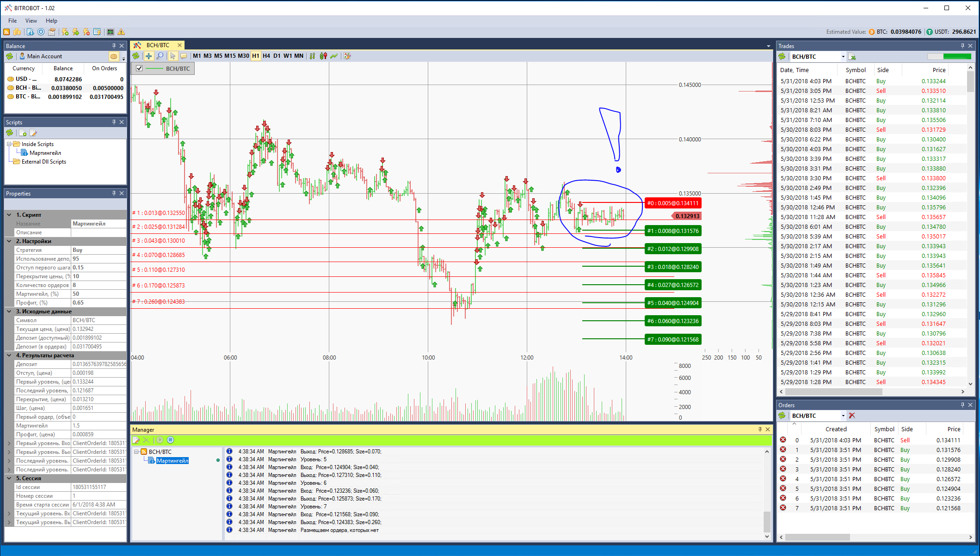
Task: Switch timeframe to M15
Action: (230, 56)
